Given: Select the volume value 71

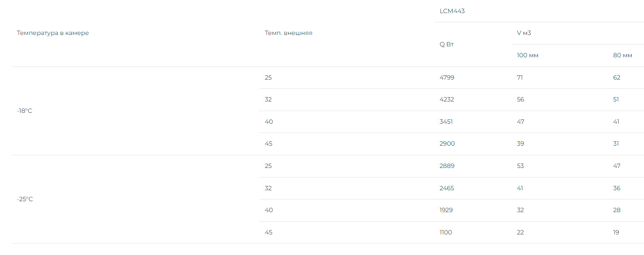Looking at the screenshot, I should 520,78.
